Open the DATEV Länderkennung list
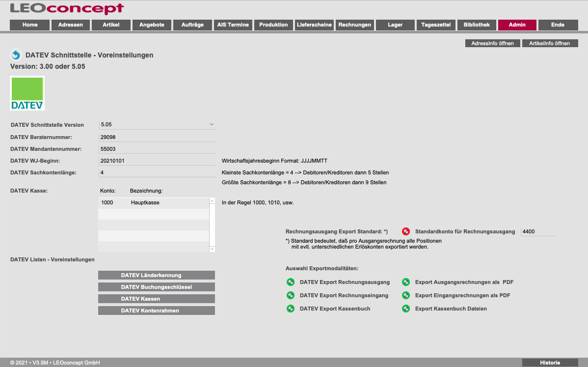 tap(157, 275)
